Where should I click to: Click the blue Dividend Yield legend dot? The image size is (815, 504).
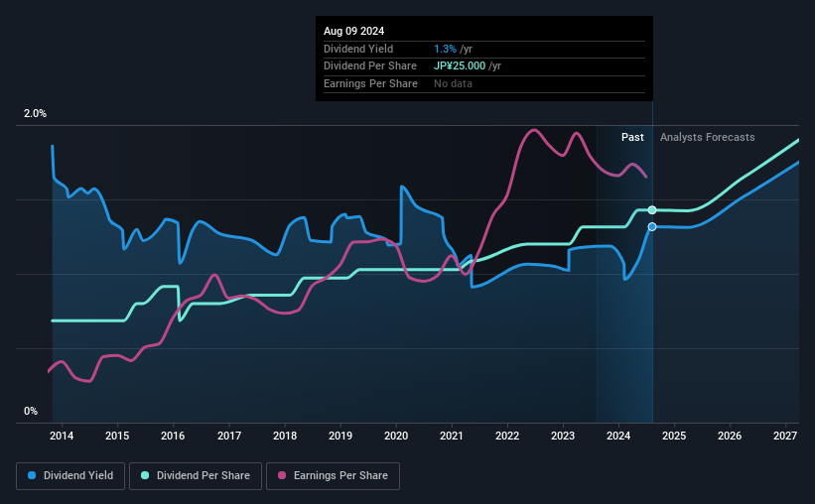pos(32,475)
